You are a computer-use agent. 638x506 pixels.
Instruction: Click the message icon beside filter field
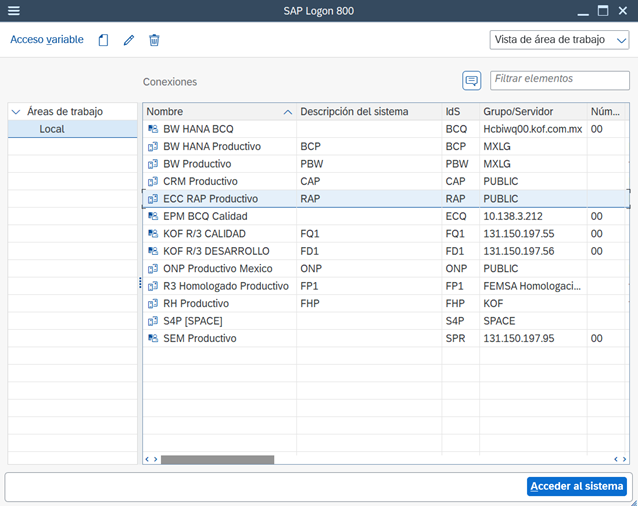tap(472, 80)
